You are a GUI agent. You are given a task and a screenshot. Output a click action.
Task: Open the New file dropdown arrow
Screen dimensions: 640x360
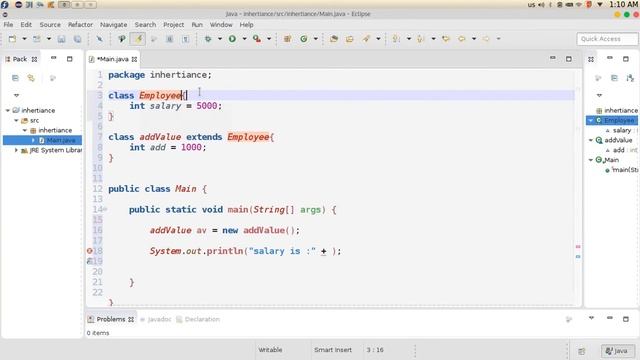point(24,39)
